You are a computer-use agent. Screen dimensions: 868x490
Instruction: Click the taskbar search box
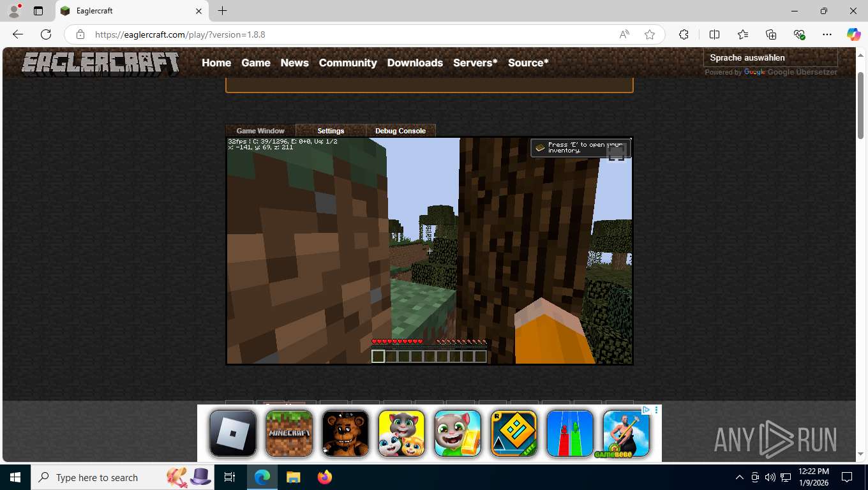point(121,477)
